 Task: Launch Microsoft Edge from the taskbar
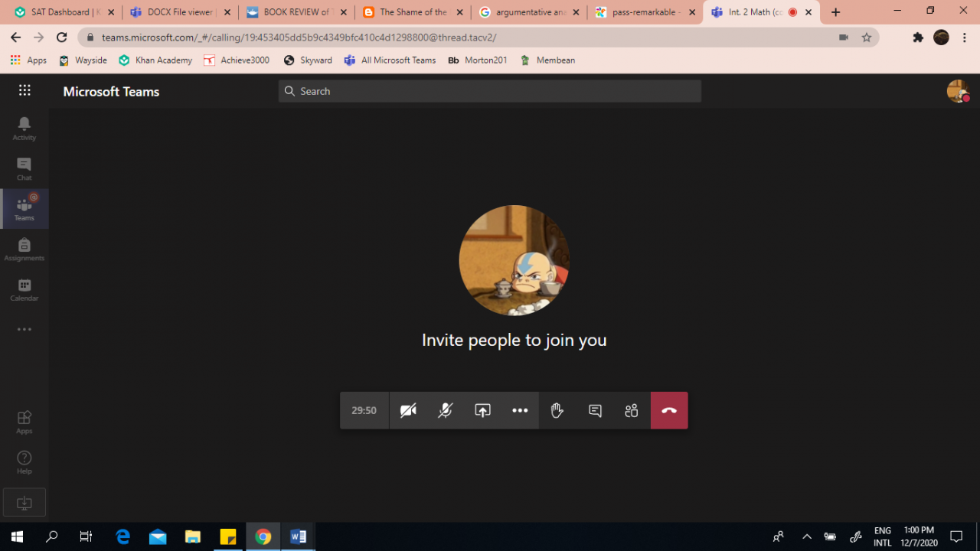[122, 536]
